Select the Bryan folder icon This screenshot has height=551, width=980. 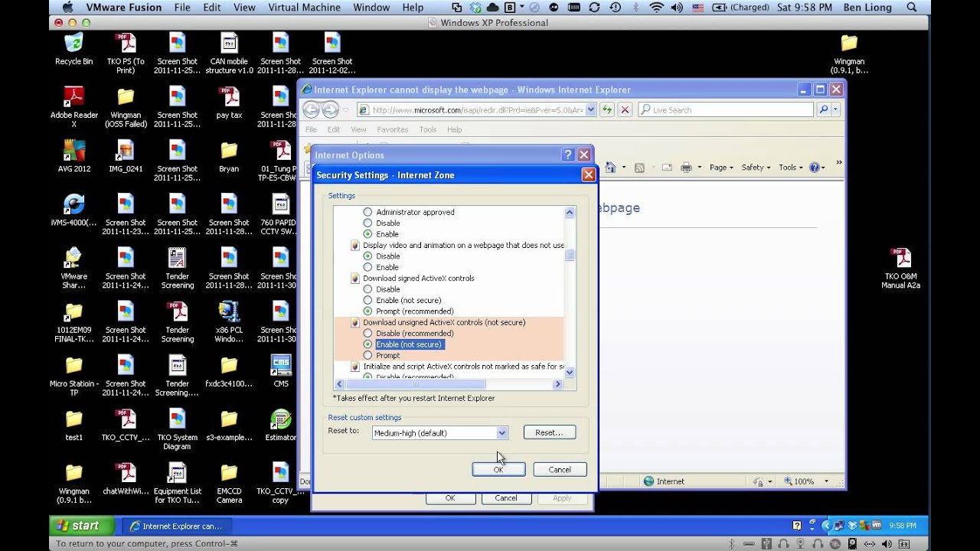pyautogui.click(x=229, y=155)
